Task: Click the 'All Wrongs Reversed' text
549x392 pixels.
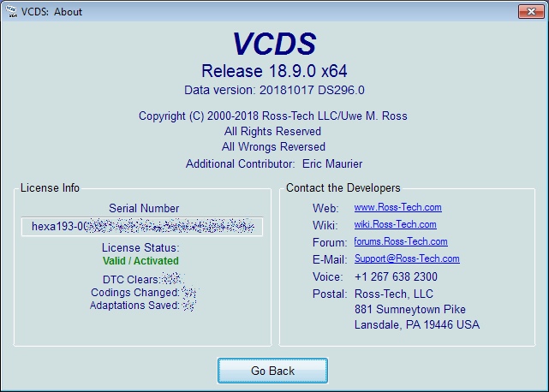Action: pos(273,146)
